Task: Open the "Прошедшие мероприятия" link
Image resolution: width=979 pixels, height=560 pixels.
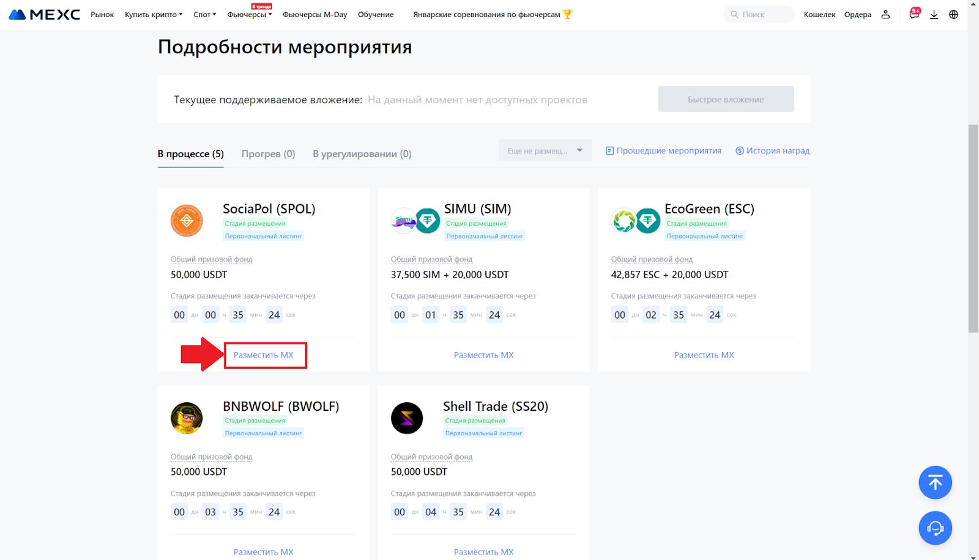Action: pyautogui.click(x=664, y=151)
